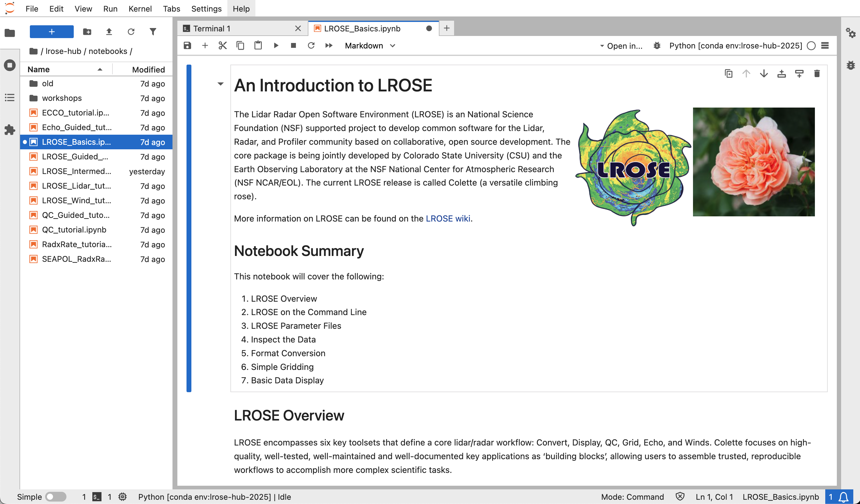Click the trusted notebook shield icon
860x504 pixels.
(x=680, y=497)
